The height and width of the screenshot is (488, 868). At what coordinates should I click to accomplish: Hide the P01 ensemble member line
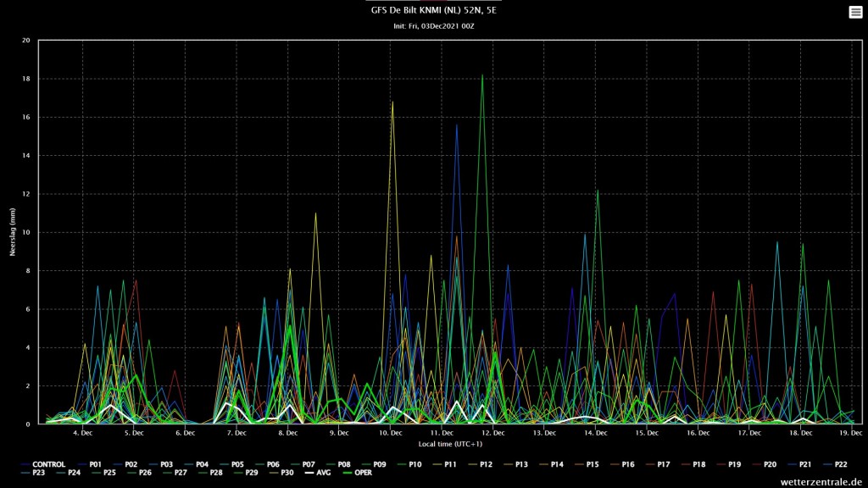tap(90, 464)
